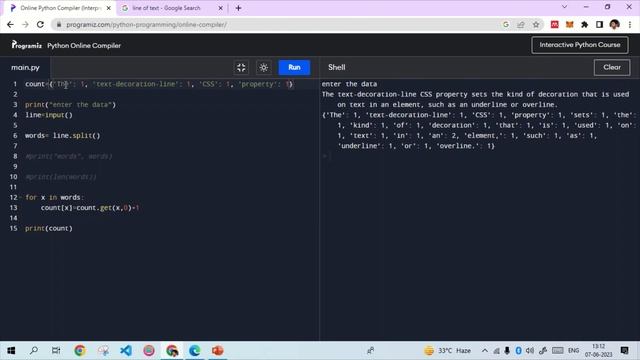Run the Python code
640x360 pixels.
(x=294, y=67)
